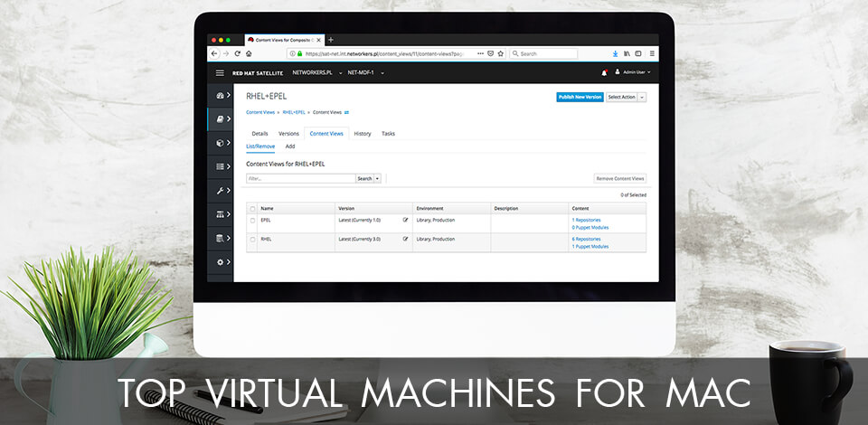Switch to the Versions tab
The image size is (868, 425).
coord(288,133)
